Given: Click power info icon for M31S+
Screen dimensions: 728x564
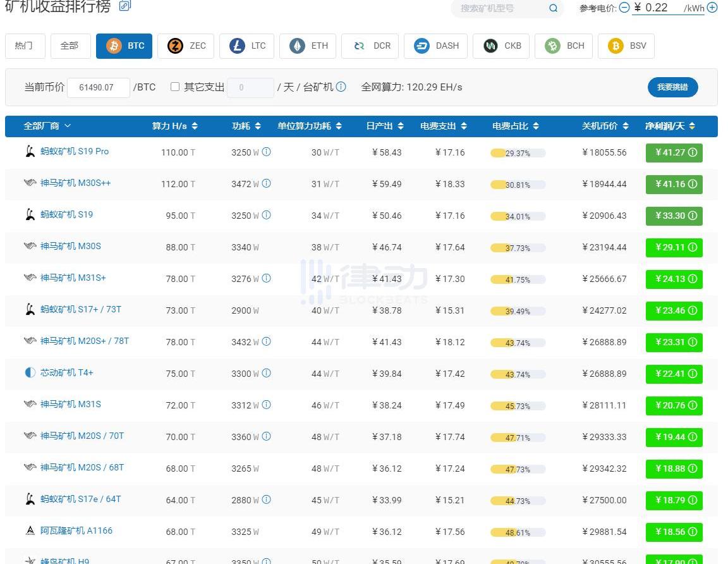Looking at the screenshot, I should click(267, 278).
